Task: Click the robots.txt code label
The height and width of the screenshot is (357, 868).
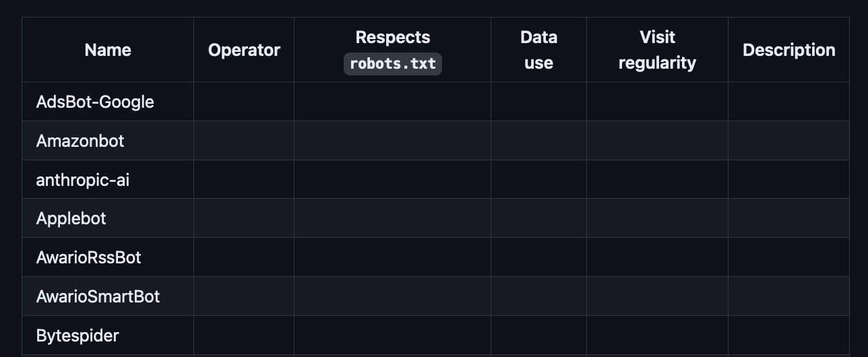Action: click(x=393, y=65)
